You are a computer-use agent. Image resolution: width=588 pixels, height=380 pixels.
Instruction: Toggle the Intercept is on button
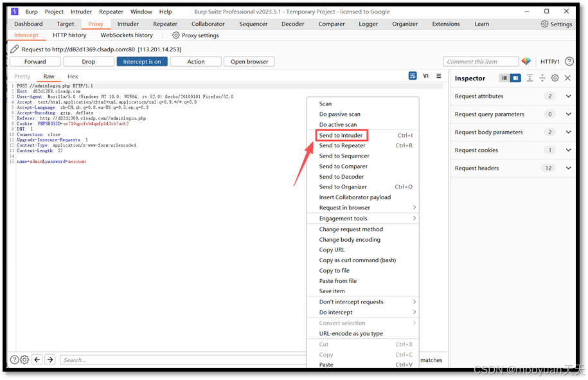[x=142, y=62]
